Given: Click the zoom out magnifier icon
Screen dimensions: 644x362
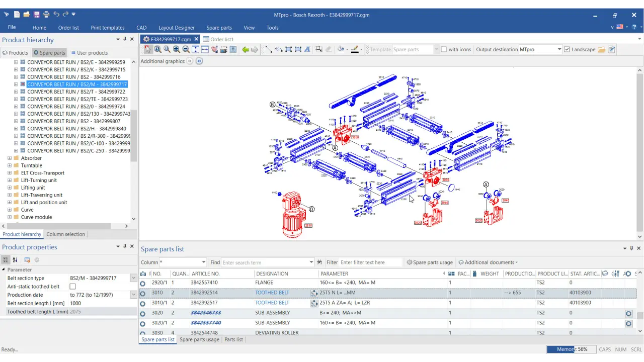Looking at the screenshot, I should click(x=186, y=49).
